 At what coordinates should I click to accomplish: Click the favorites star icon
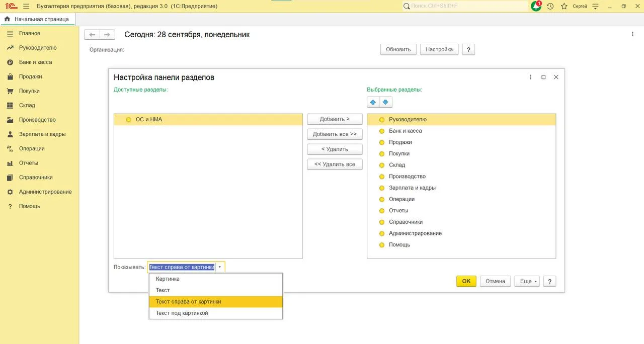(564, 6)
